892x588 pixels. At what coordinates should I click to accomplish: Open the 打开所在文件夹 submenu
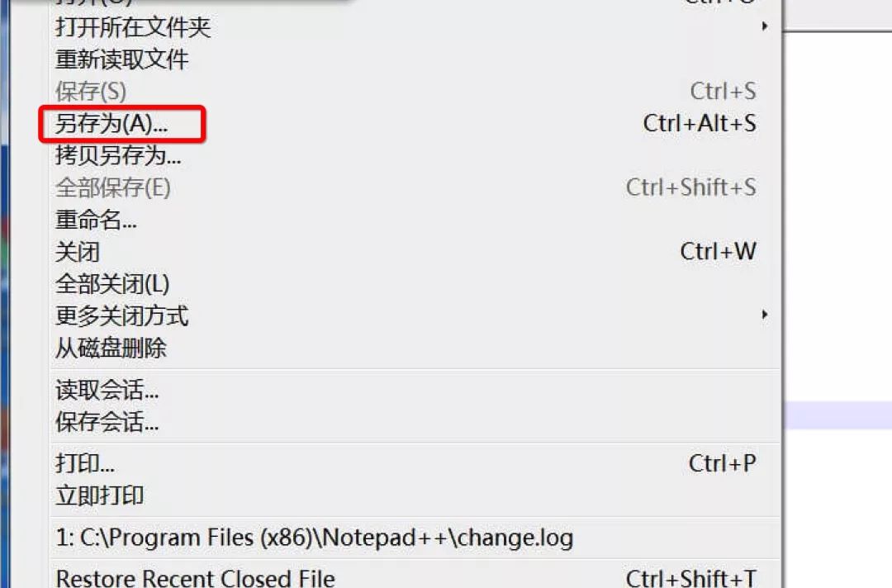[x=414, y=27]
